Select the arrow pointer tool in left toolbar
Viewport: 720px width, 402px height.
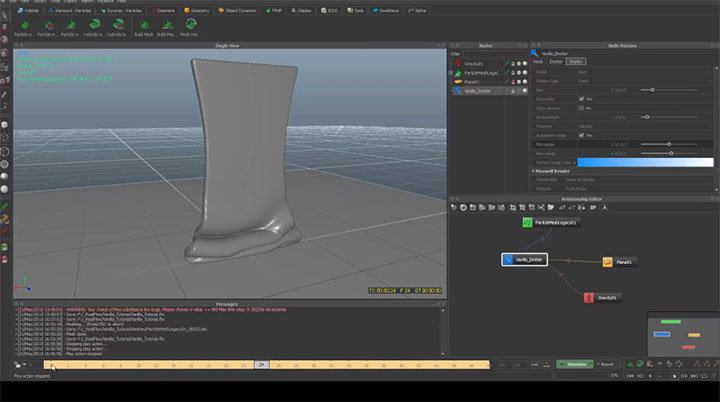tap(5, 15)
